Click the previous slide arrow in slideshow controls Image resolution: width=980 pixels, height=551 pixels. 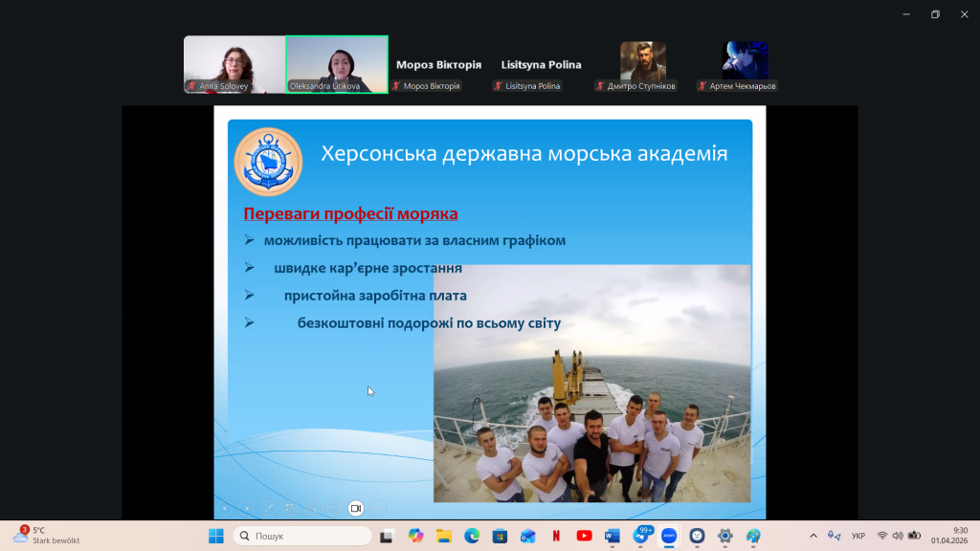[x=225, y=508]
